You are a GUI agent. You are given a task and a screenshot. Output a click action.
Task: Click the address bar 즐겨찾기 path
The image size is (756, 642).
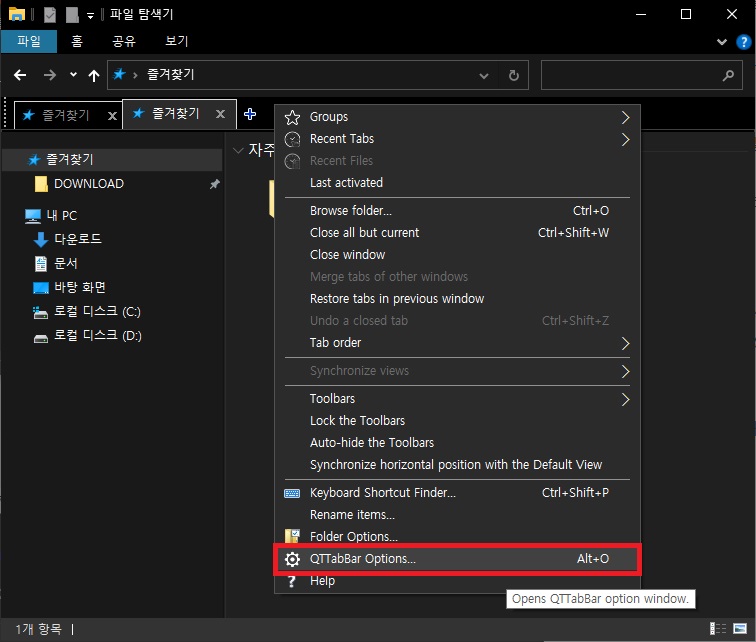pyautogui.click(x=171, y=75)
